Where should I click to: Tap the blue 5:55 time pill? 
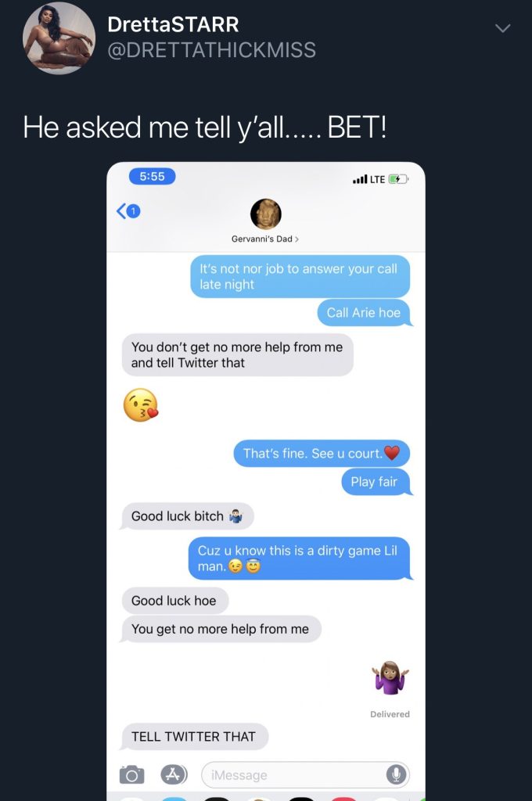click(x=152, y=176)
